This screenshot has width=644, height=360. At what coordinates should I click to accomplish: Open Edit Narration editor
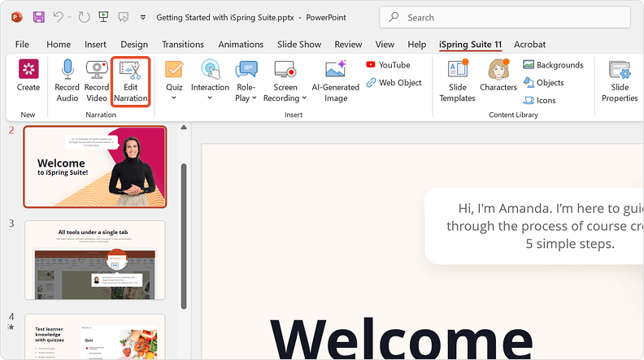(131, 81)
